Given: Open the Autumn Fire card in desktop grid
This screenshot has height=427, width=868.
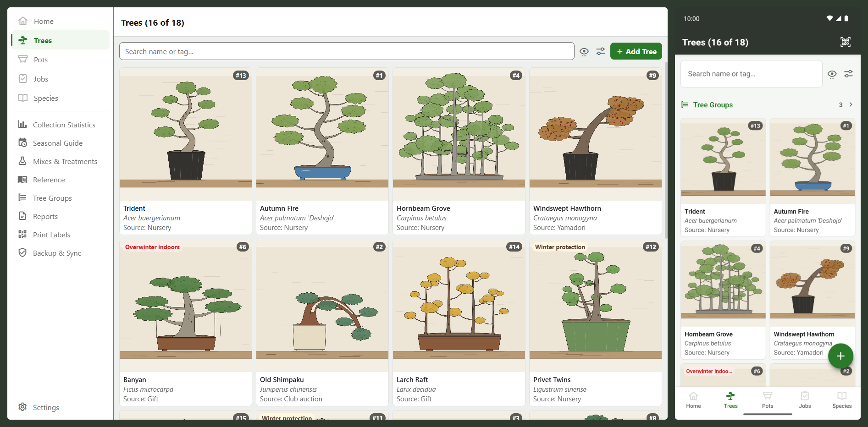Looking at the screenshot, I should click(322, 151).
